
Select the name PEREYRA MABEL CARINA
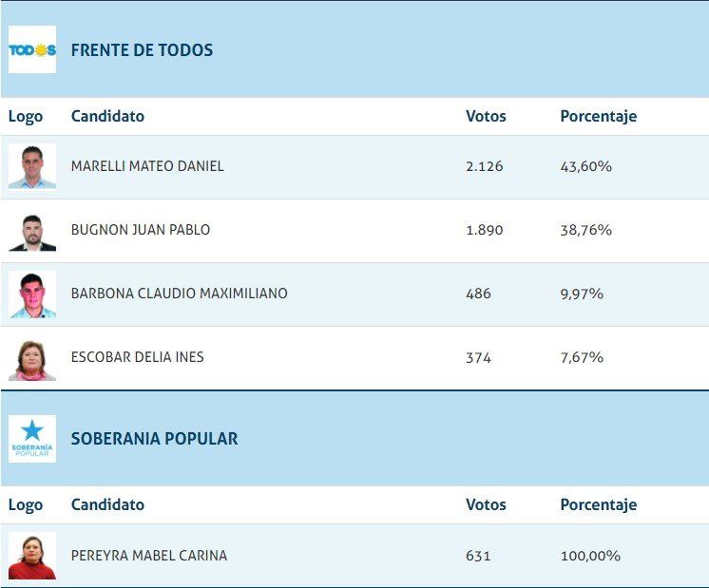click(149, 556)
